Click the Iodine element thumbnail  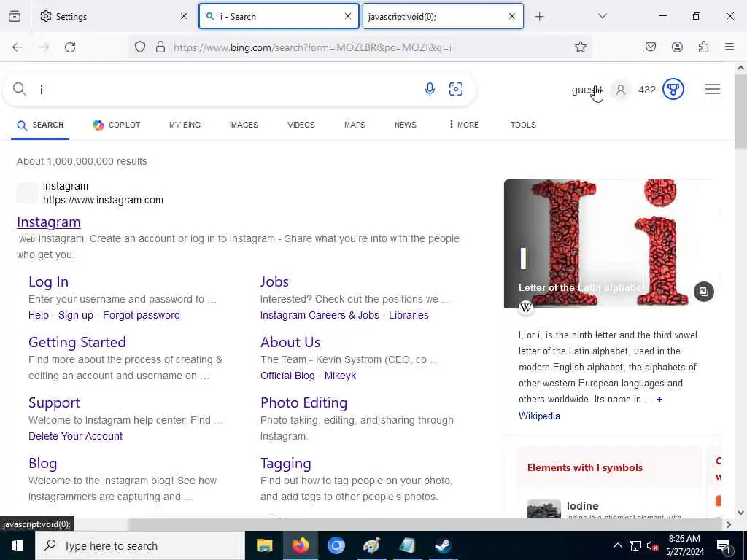[544, 509]
